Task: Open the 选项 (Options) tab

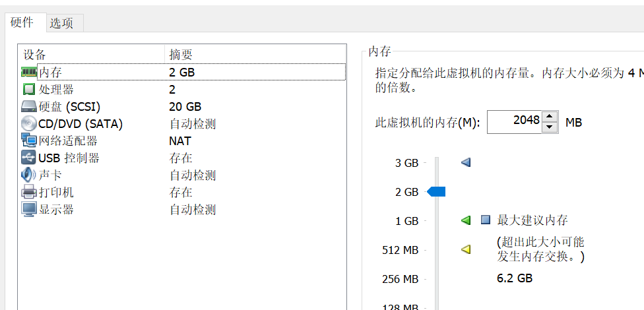Action: click(61, 23)
